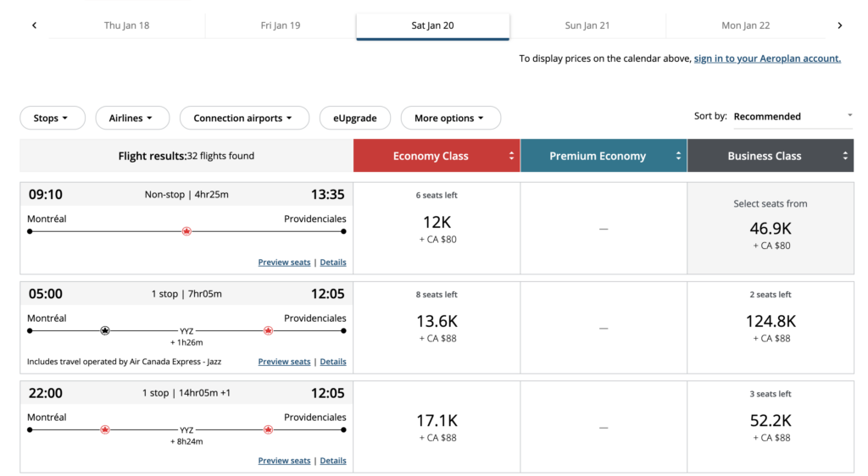This screenshot has height=476, width=868.
Task: Preview seats for the 22:00 flight
Action: coord(284,461)
